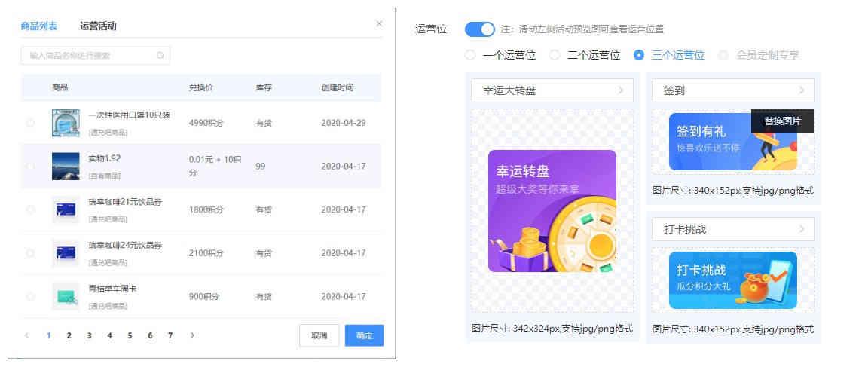Viewport: 868px width, 367px height.
Task: Open the 签到 activity selector
Action: [x=733, y=90]
